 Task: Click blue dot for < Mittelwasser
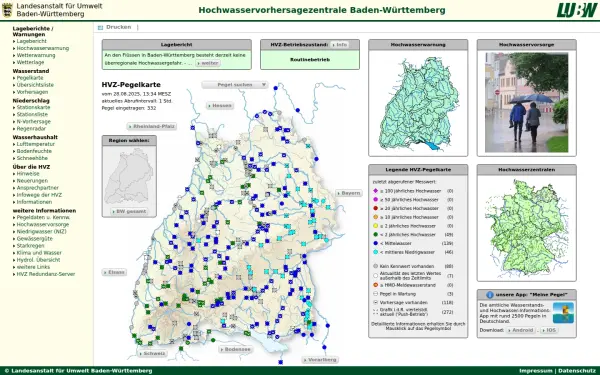[375, 243]
